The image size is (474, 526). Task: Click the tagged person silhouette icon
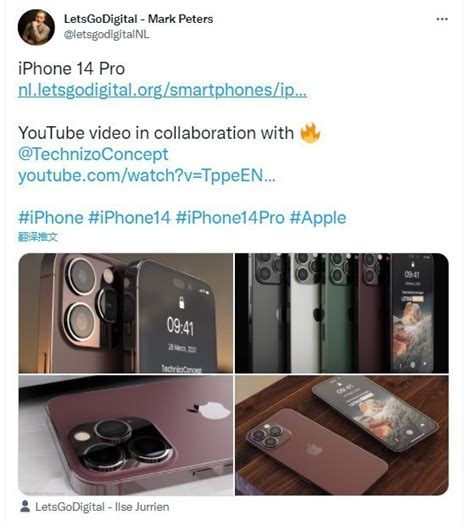25,507
